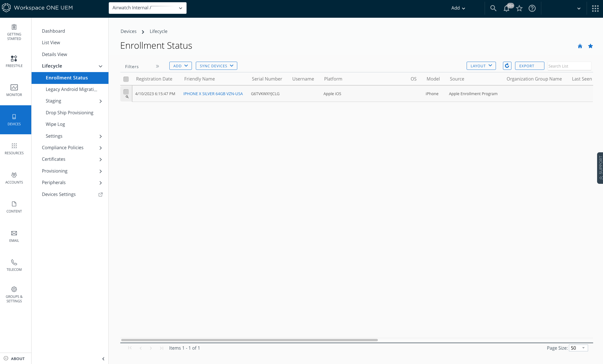Refresh the enrollment list

point(507,66)
